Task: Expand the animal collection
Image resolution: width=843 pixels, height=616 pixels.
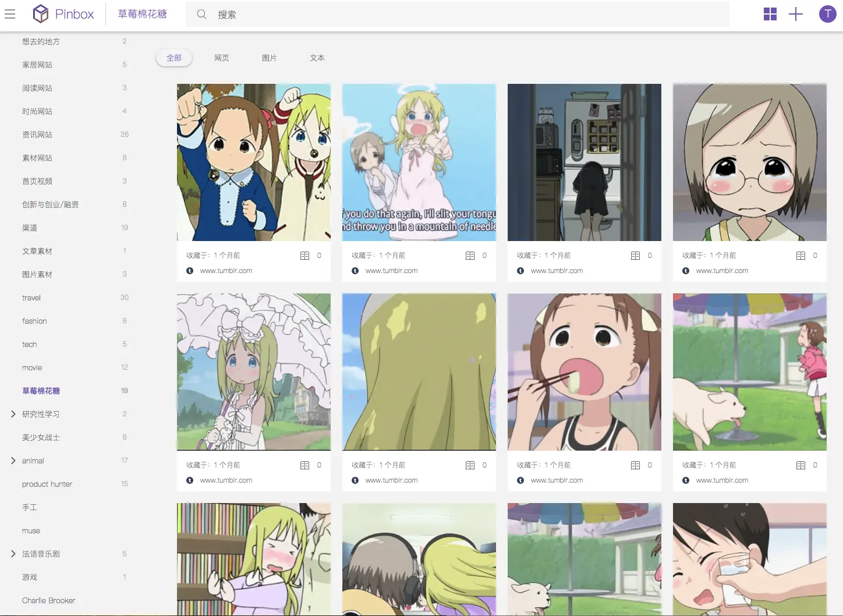Action: pos(13,461)
